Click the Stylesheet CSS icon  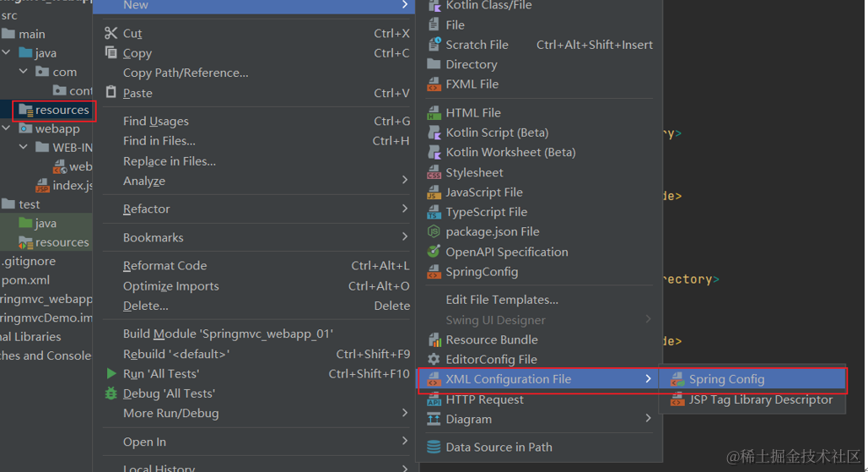coord(434,172)
